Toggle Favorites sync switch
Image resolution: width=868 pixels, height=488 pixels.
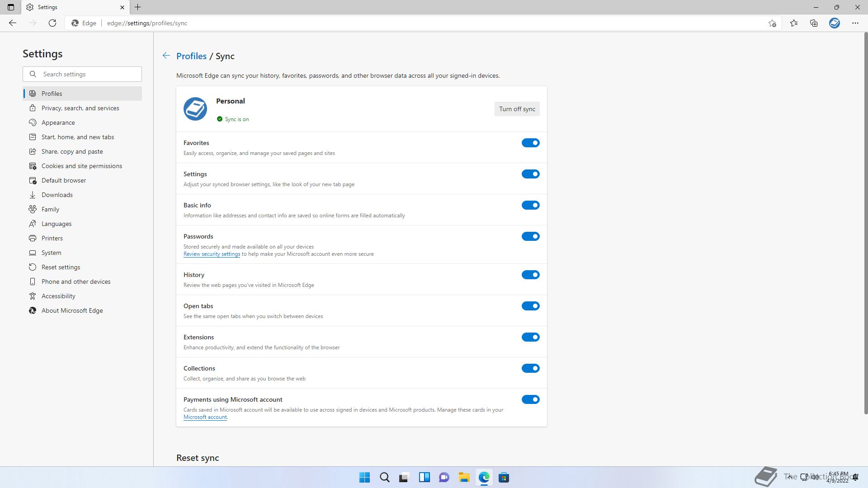[531, 143]
